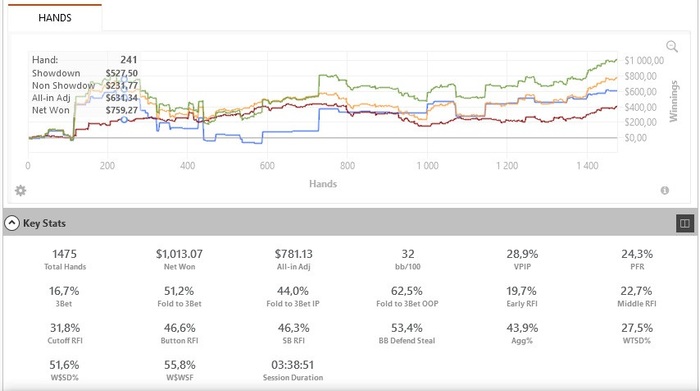Select the Session Duration stat
Image resolution: width=700 pixels, height=391 pixels.
pos(293,370)
